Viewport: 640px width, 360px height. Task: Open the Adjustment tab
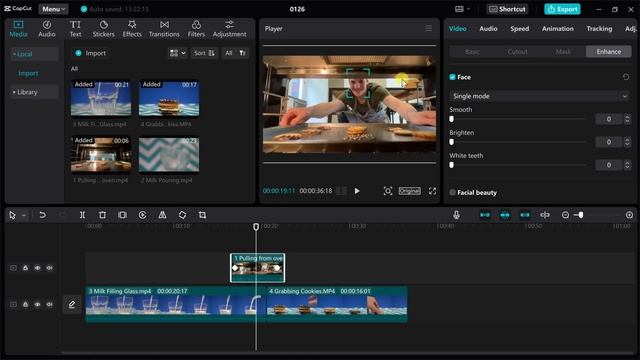pos(229,29)
